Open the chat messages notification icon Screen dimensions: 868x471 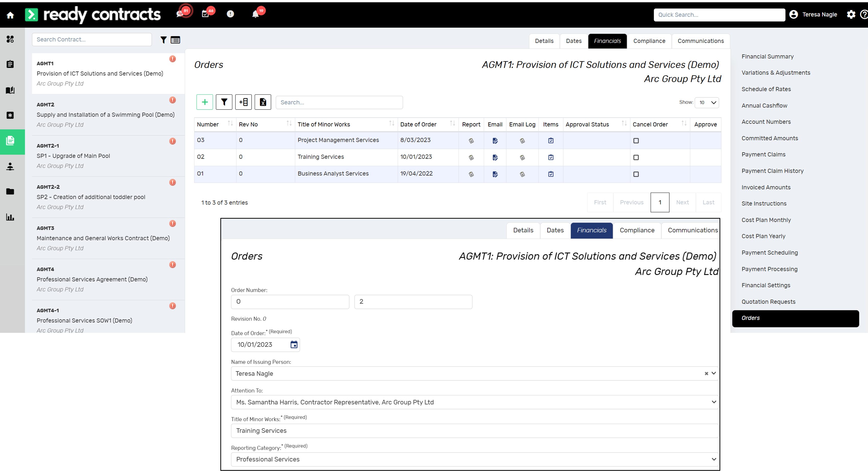point(180,14)
